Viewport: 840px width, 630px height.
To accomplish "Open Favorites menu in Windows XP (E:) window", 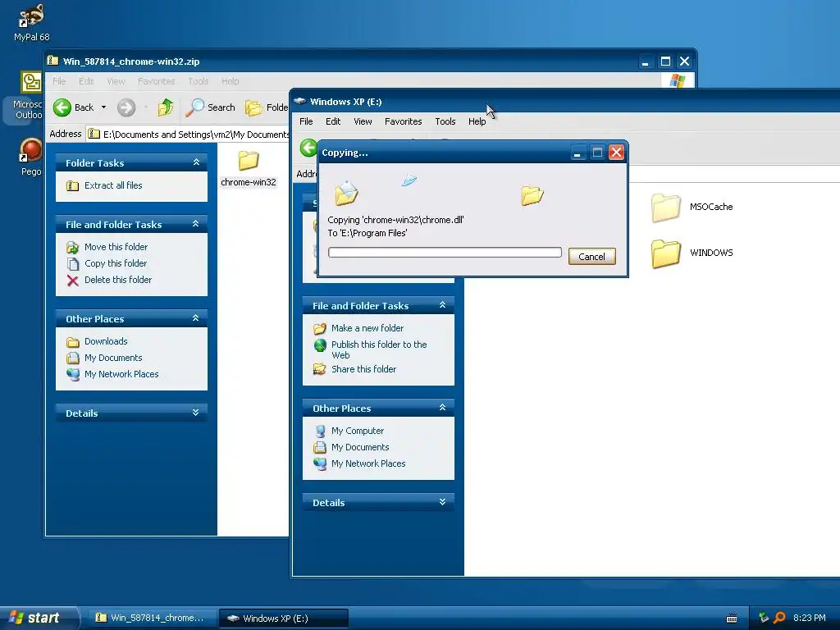I will 403,121.
